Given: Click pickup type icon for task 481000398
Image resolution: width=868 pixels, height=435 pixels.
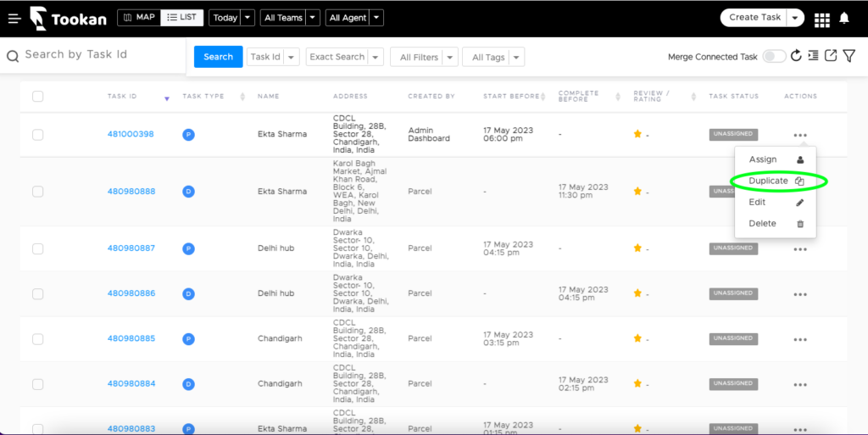Looking at the screenshot, I should click(x=189, y=135).
